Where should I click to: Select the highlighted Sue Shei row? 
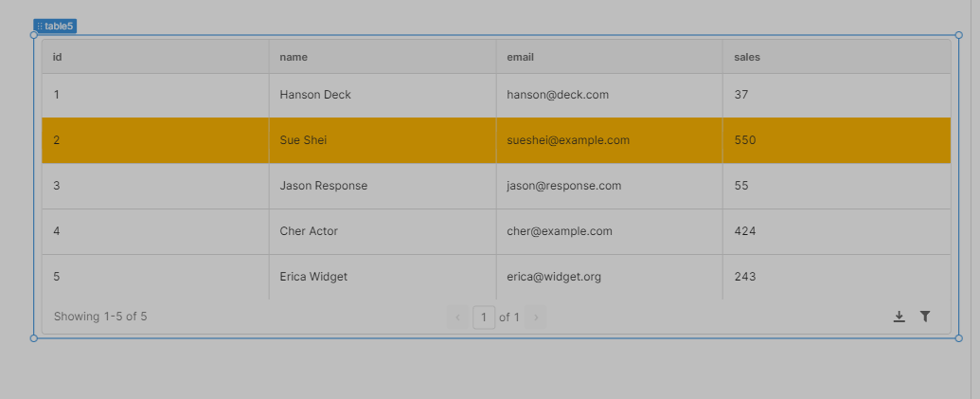click(x=303, y=140)
